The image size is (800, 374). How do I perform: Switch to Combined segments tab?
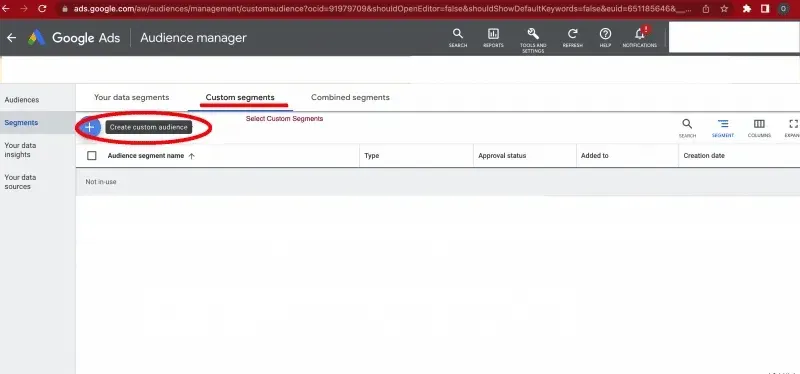click(x=350, y=97)
